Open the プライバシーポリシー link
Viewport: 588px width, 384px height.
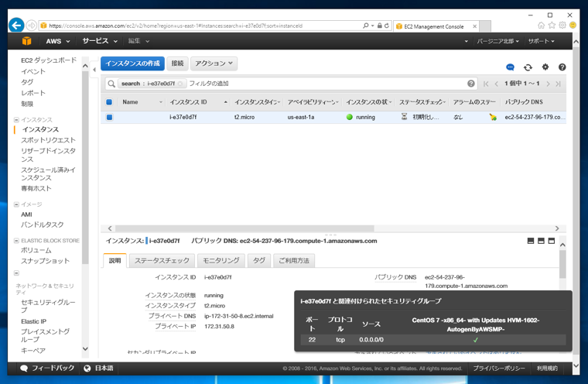[499, 369]
